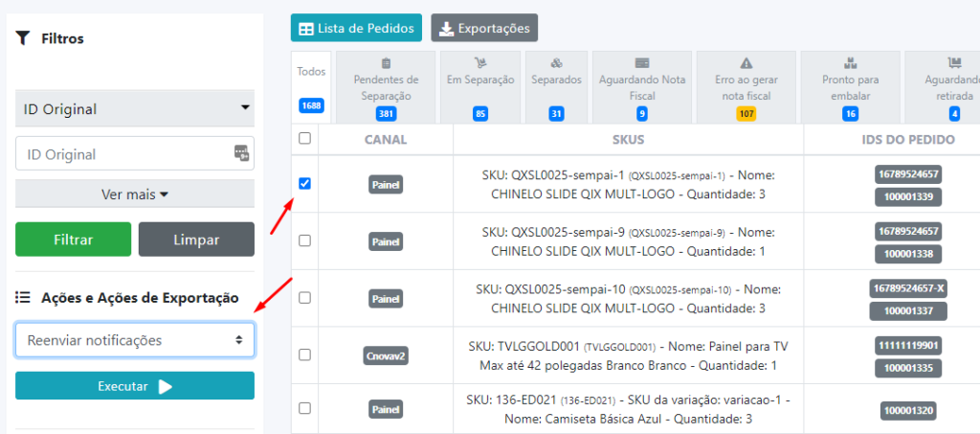Open the Separados tab
This screenshot has height=434, width=980.
(556, 87)
